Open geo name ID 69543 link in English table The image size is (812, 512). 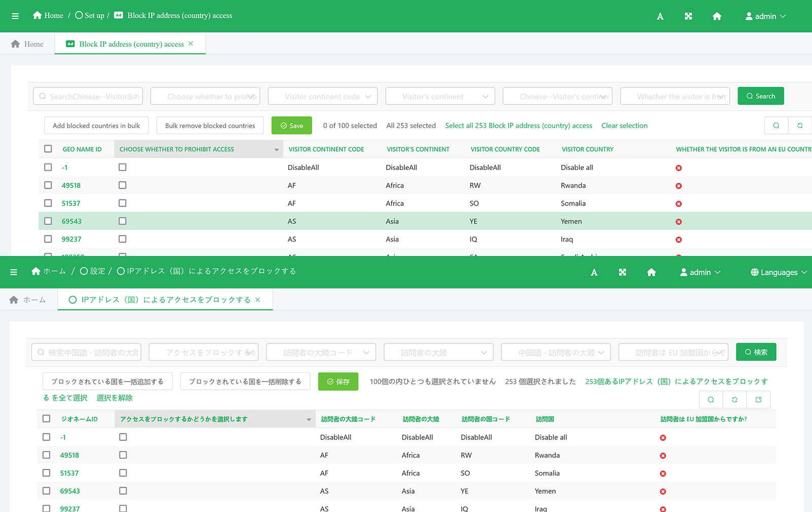(x=72, y=221)
